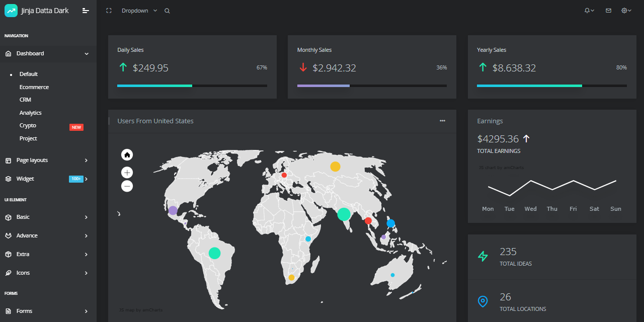This screenshot has height=322, width=644.
Task: Zoom out of the map using minus icon
Action: point(127,186)
